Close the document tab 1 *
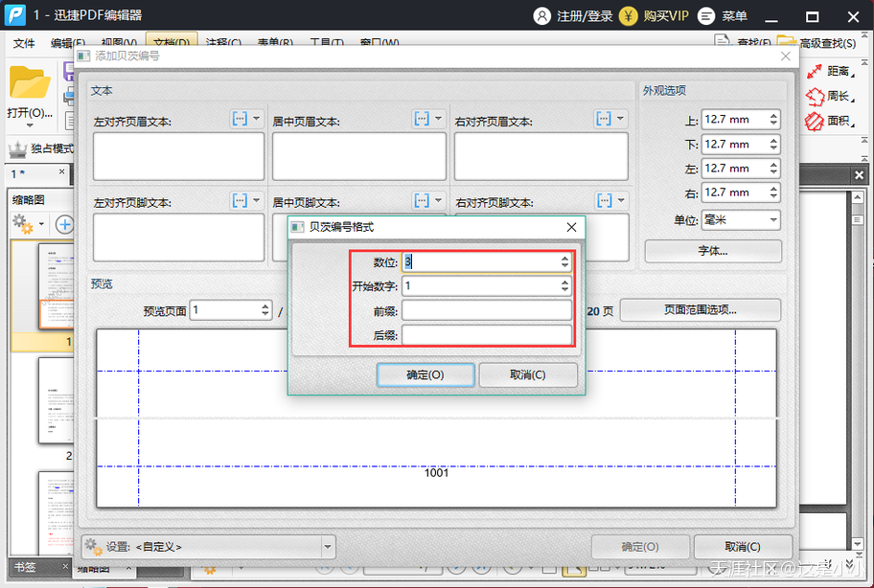 (62, 172)
